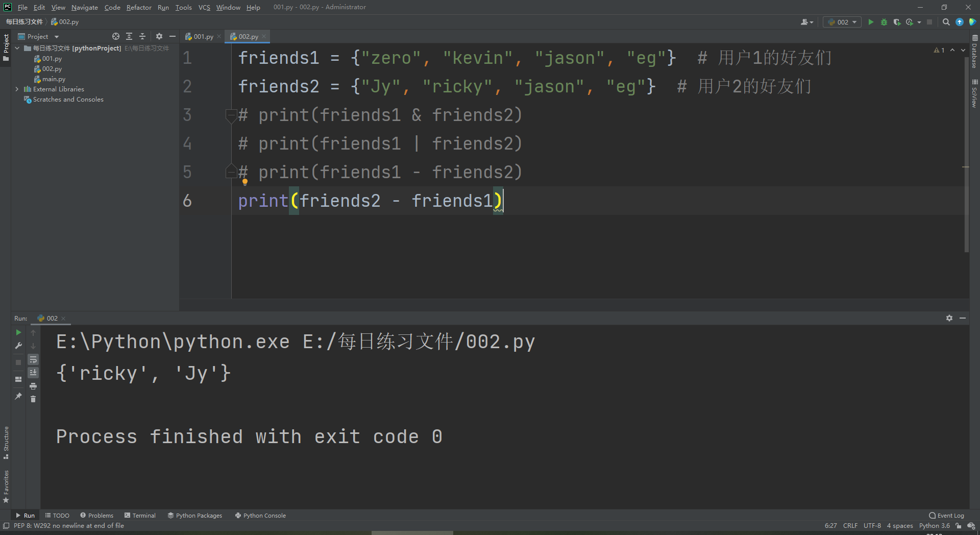
Task: Print the Run console output
Action: point(33,386)
